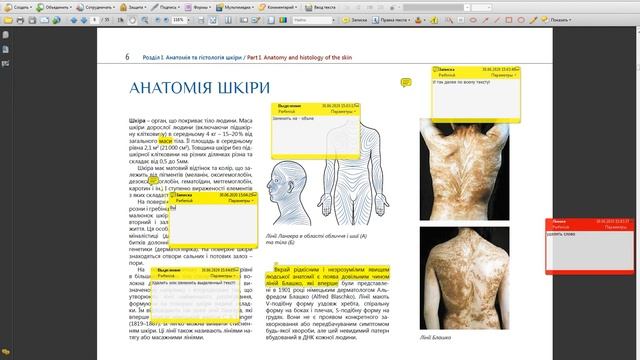
Task: Click the Ввод текста typewriter button
Action: [x=320, y=7]
